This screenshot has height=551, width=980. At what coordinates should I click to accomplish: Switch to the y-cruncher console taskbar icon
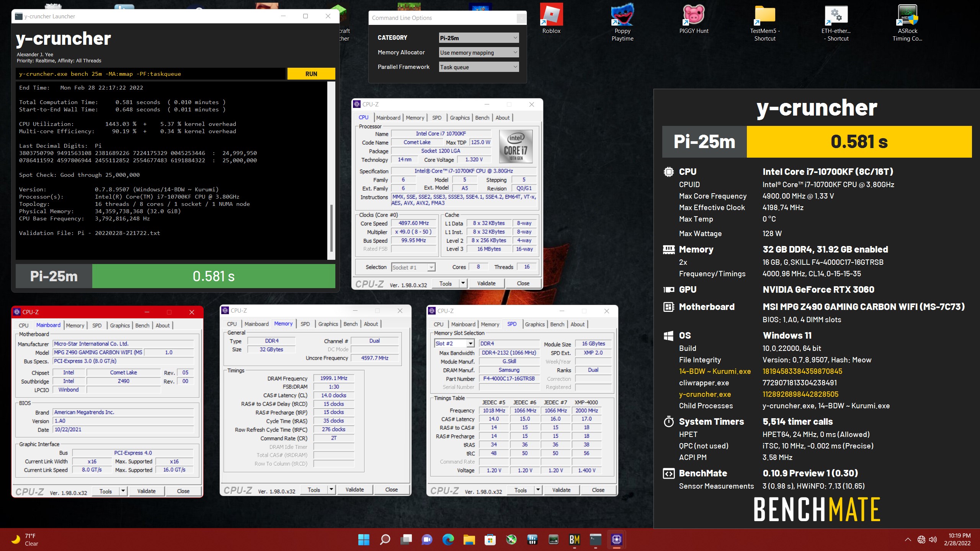pos(595,540)
